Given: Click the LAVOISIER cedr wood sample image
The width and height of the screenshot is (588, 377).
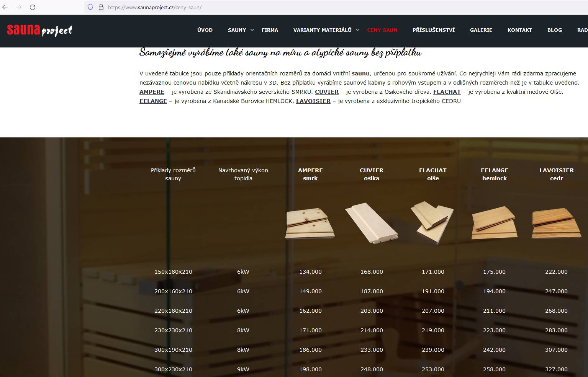Looking at the screenshot, I should click(557, 223).
